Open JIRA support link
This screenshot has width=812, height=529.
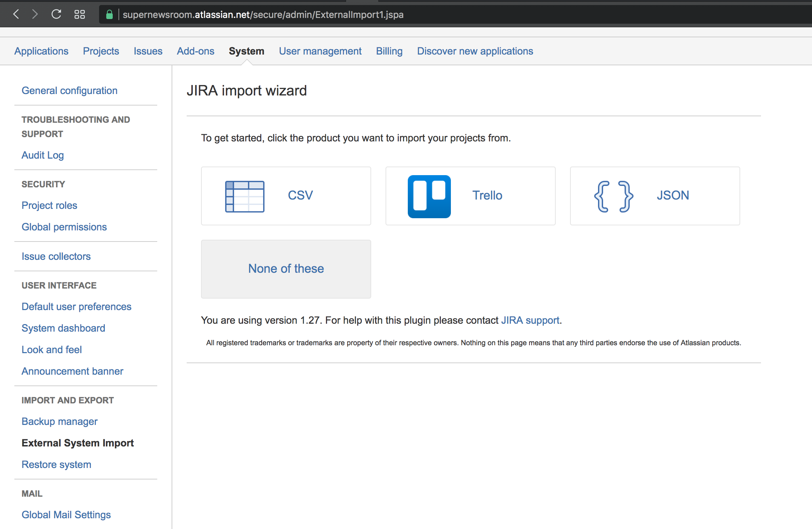[530, 320]
